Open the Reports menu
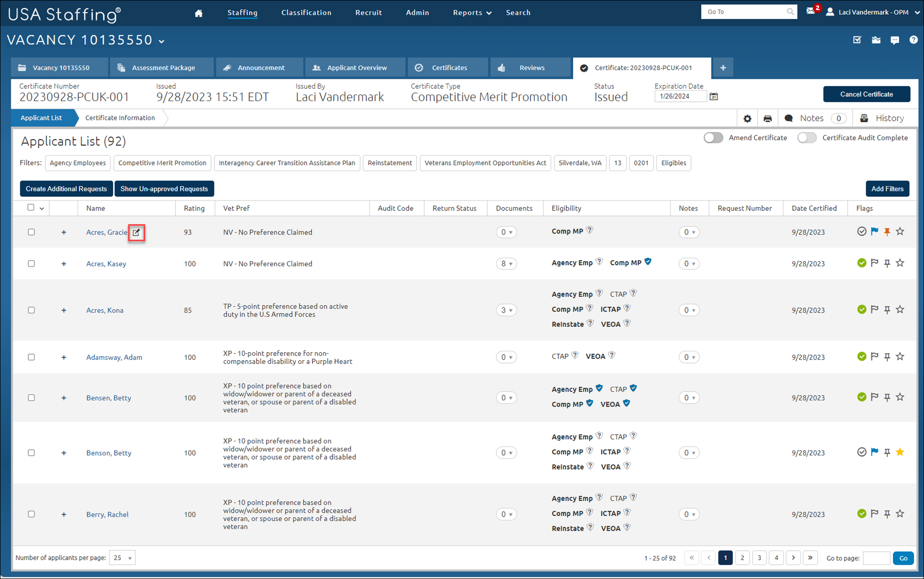924x579 pixels. 472,13
